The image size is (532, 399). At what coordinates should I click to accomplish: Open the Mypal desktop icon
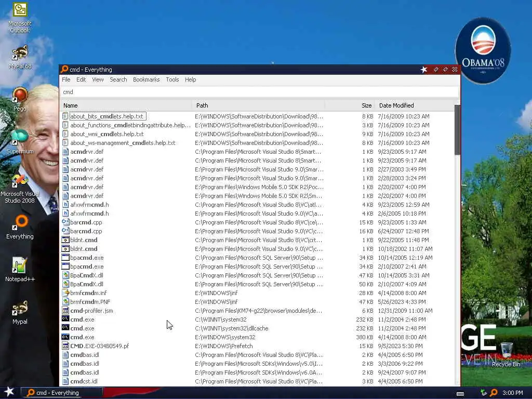tap(20, 312)
